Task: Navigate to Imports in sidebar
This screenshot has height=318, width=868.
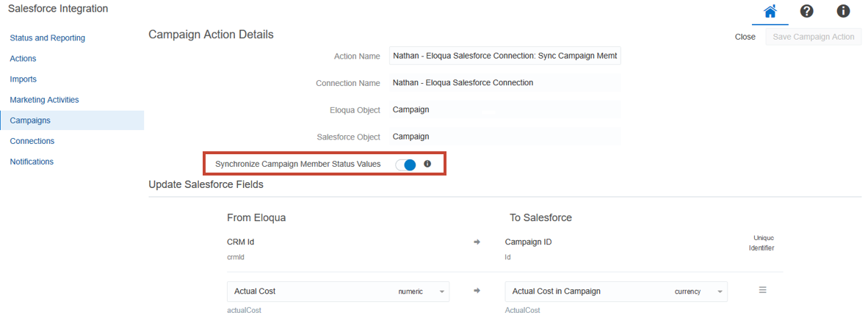Action: 23,79
